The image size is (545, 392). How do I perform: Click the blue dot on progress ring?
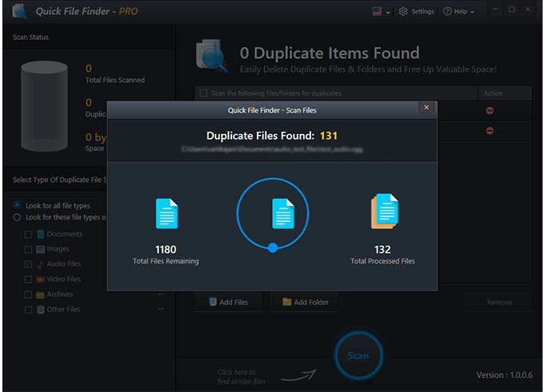point(273,248)
